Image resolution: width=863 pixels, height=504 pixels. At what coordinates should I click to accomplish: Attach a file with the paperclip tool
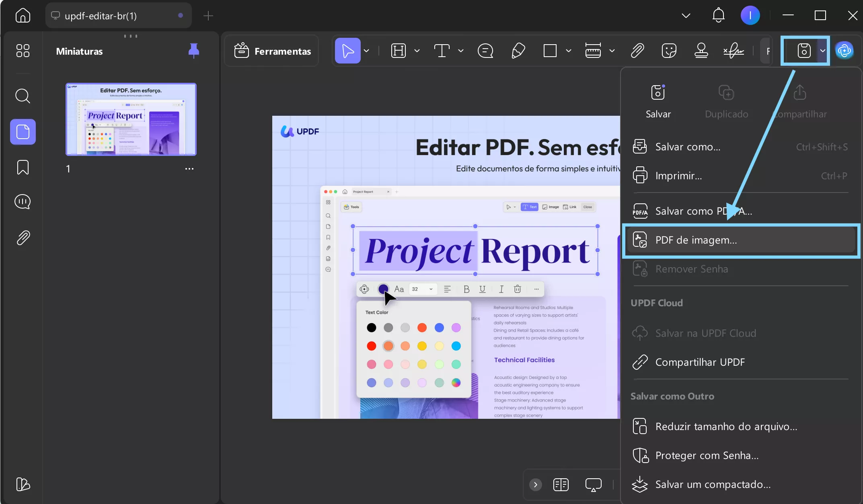coord(637,51)
